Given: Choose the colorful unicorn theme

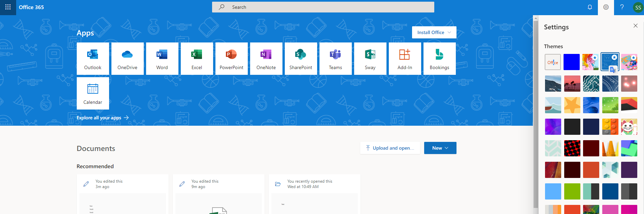Looking at the screenshot, I should 591,62.
